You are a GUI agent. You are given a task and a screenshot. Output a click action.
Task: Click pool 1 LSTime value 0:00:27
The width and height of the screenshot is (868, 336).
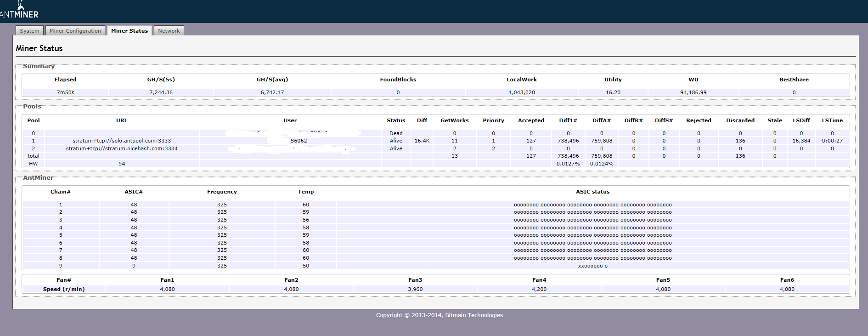832,141
